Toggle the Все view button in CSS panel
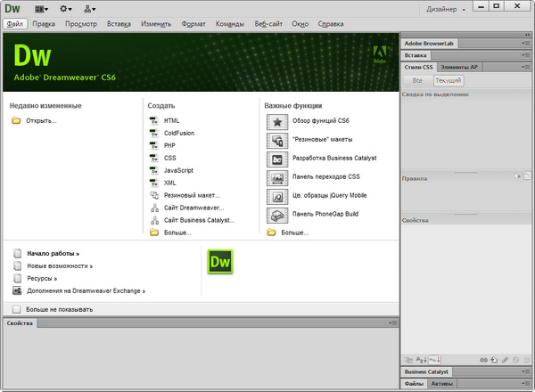This screenshot has height=392, width=535. pos(417,80)
